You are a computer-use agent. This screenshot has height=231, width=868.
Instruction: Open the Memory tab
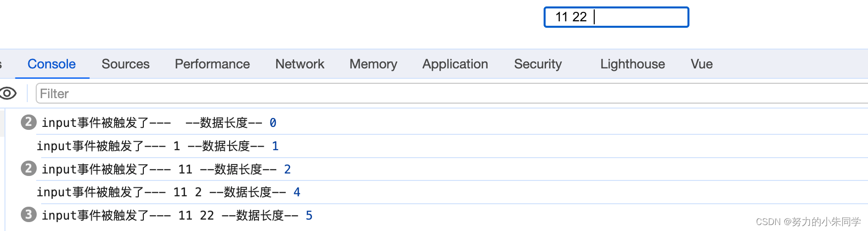(x=373, y=64)
